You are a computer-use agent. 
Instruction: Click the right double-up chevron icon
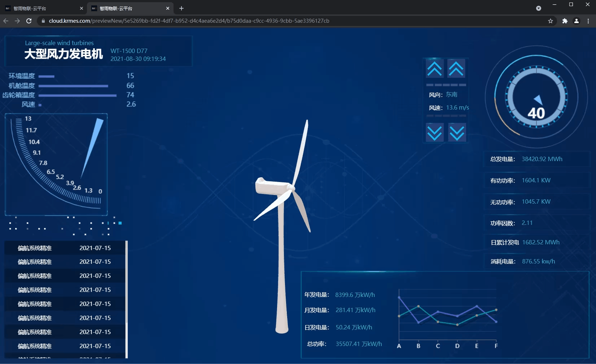(x=456, y=68)
